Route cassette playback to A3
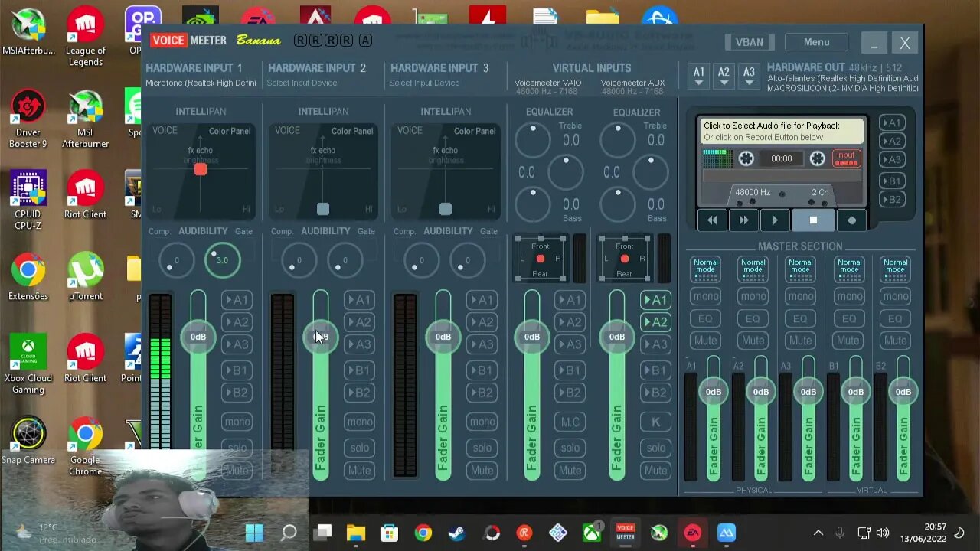Image resolution: width=980 pixels, height=551 pixels. tap(891, 159)
